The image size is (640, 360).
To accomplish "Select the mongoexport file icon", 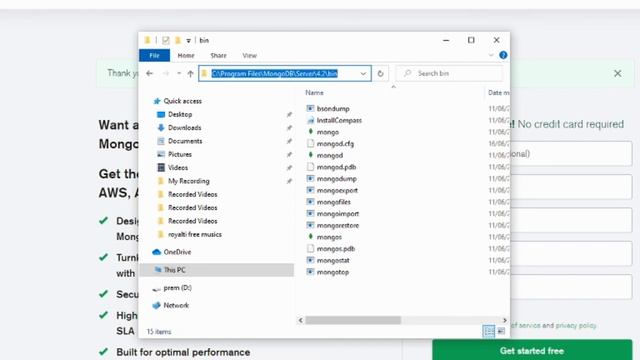I will pos(310,190).
